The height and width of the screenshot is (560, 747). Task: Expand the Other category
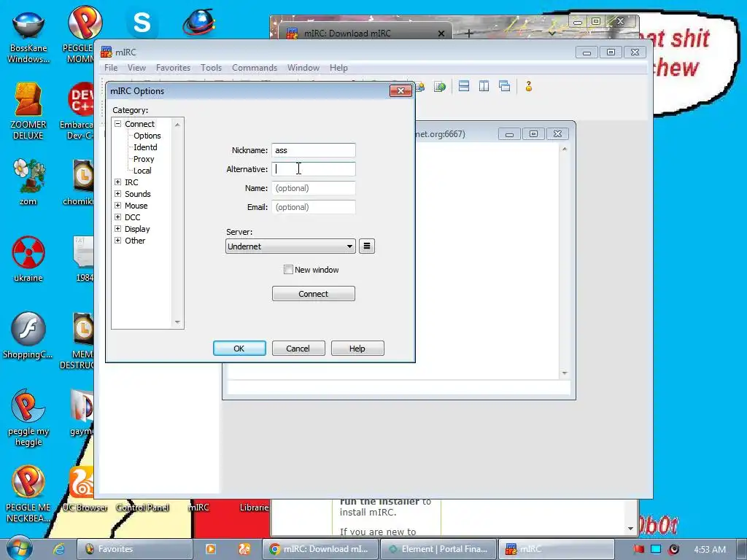(x=117, y=240)
